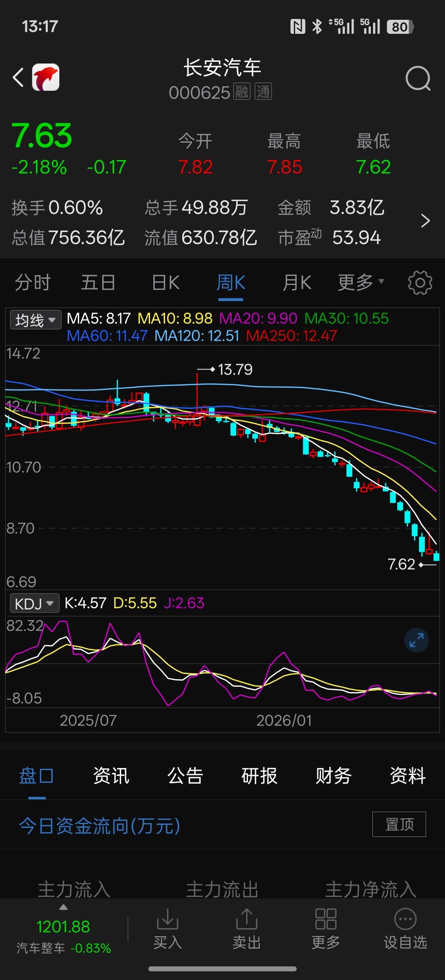Open the stock search magnifier icon
This screenshot has height=980, width=445.
(418, 78)
